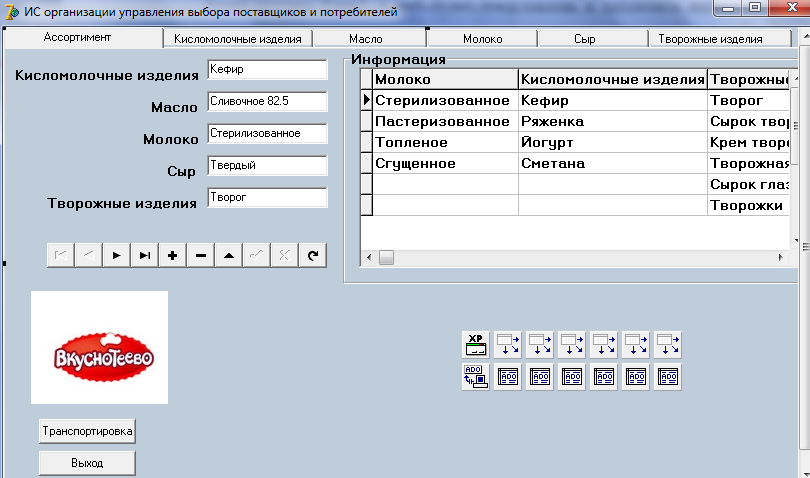Select the XP manifest component icon
Viewport: 810px width, 478px height.
(476, 345)
